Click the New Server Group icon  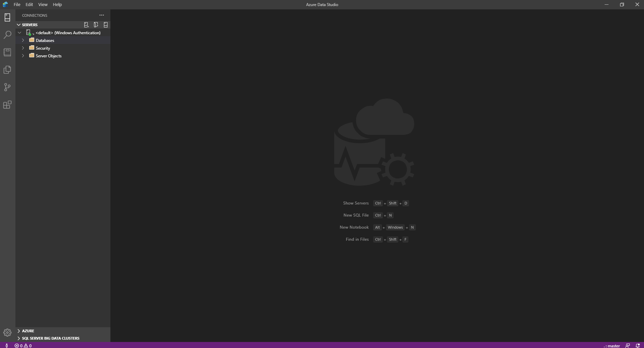point(96,25)
